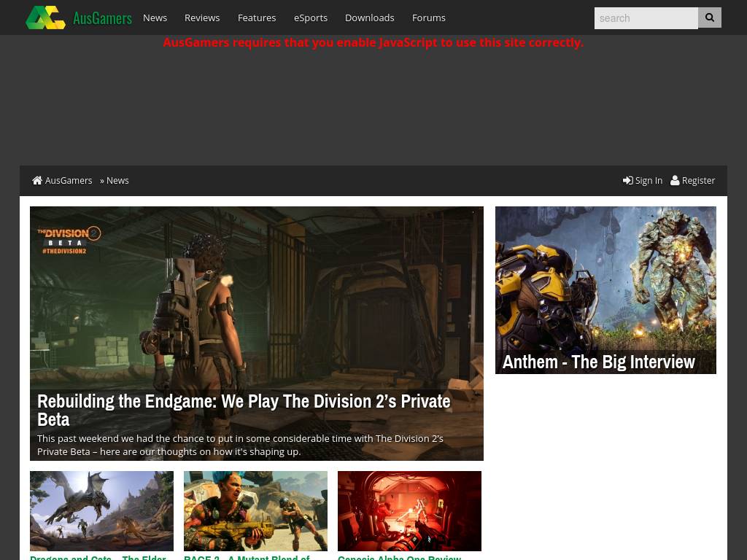Open the Genesis Alpha One thumbnail
Viewport: 747px width, 560px height.
tap(409, 511)
